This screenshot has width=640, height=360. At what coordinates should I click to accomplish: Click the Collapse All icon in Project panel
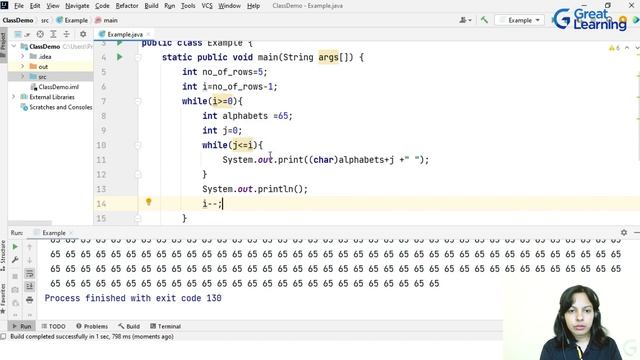click(x=67, y=34)
